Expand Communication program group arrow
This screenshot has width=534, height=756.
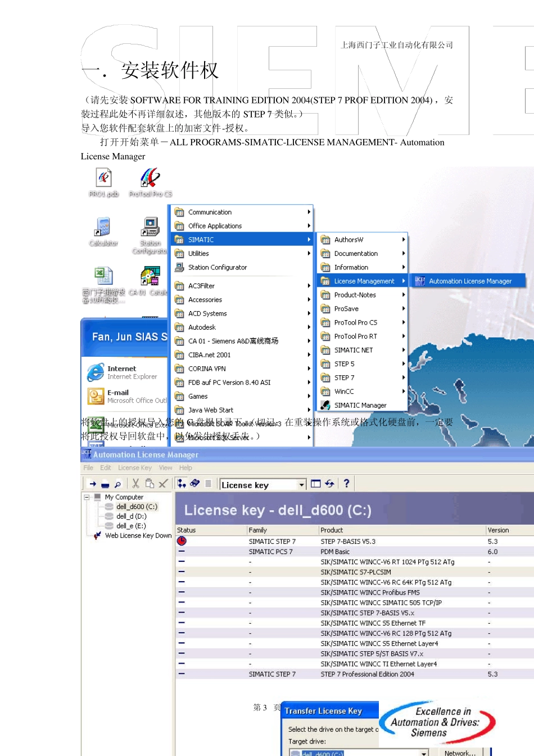point(309,212)
